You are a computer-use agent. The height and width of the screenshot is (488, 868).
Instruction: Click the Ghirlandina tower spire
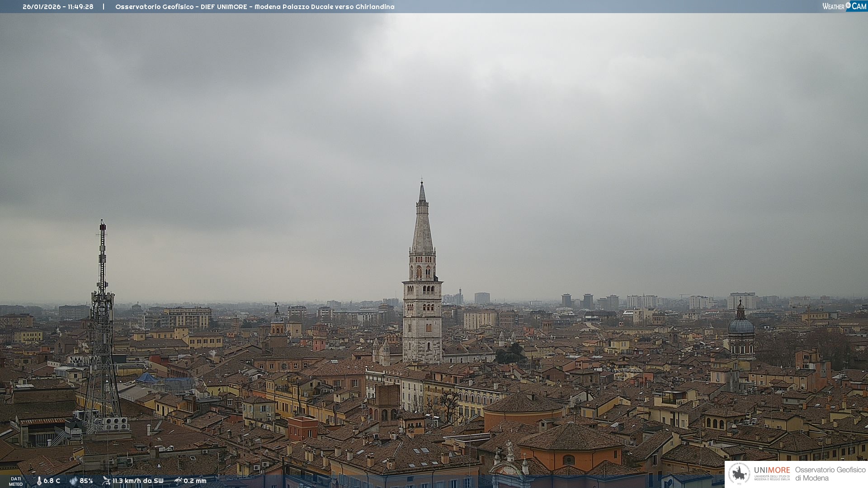tap(422, 226)
